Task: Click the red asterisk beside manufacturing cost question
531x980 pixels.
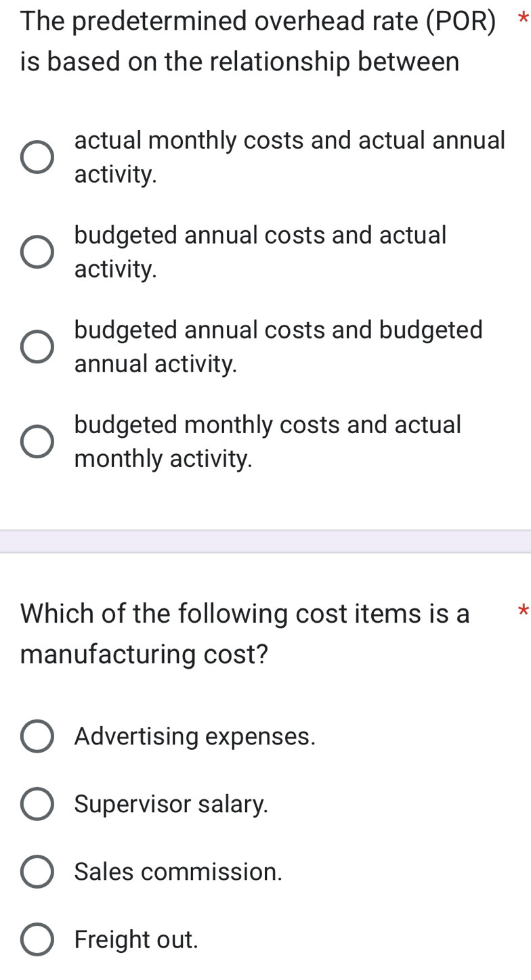Action: click(x=522, y=611)
